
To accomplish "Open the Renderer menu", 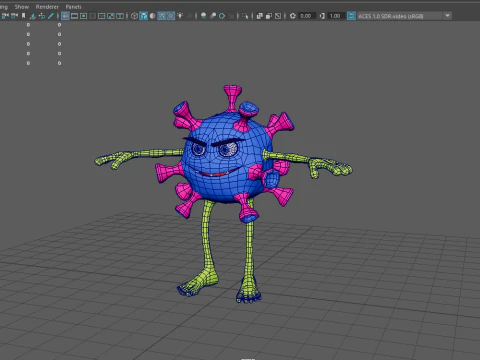I will (47, 7).
